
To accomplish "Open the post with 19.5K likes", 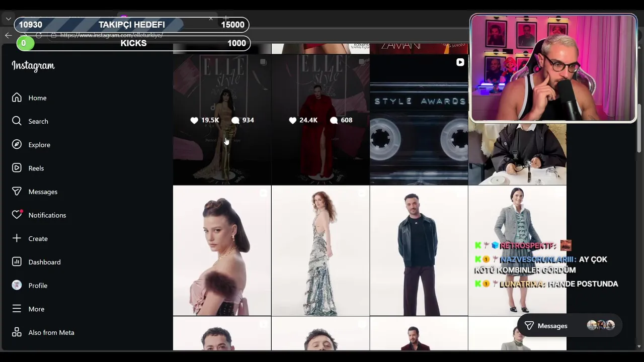I will coord(222,120).
